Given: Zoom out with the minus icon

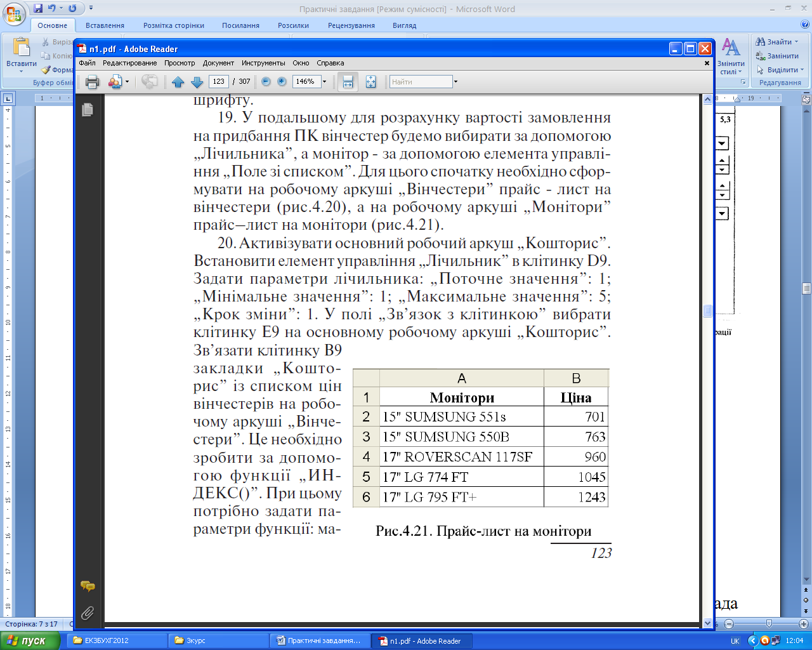Looking at the screenshot, I should (266, 81).
